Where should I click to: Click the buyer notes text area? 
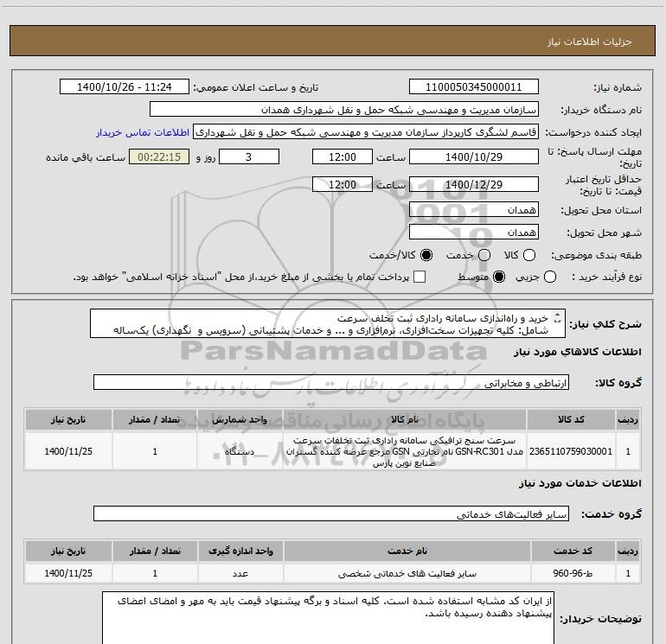click(x=328, y=618)
